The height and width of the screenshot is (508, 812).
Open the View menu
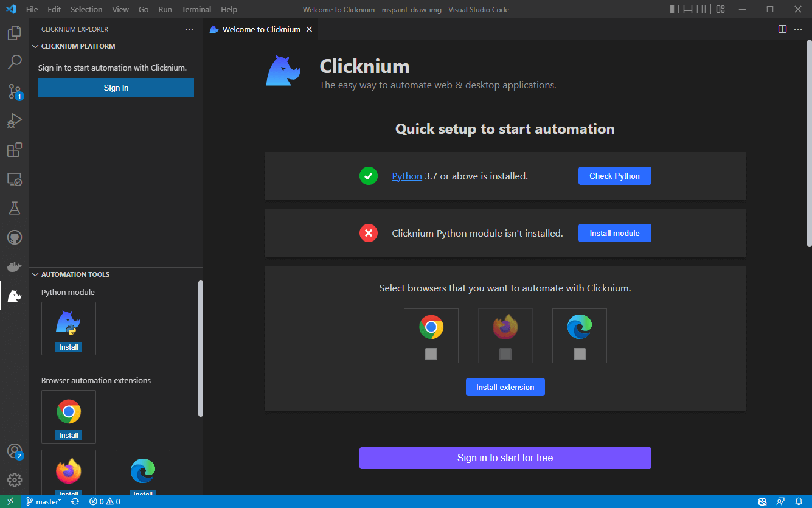pos(120,9)
